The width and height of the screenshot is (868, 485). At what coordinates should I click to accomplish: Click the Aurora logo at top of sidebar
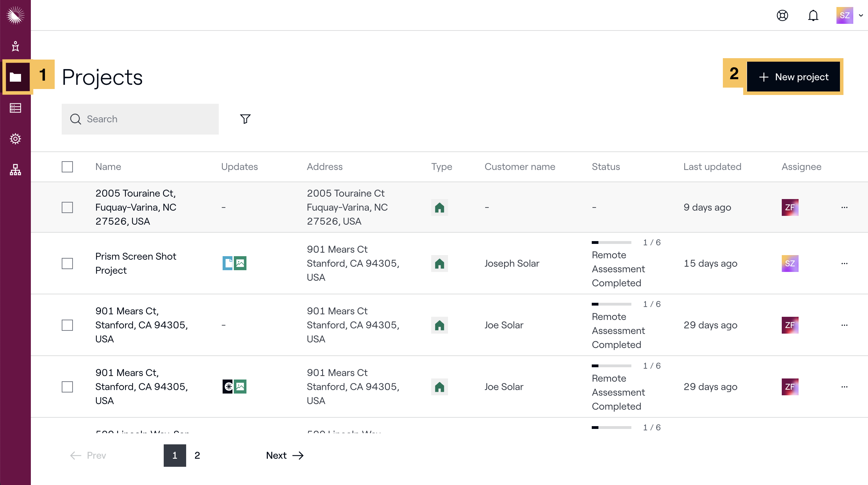(15, 15)
